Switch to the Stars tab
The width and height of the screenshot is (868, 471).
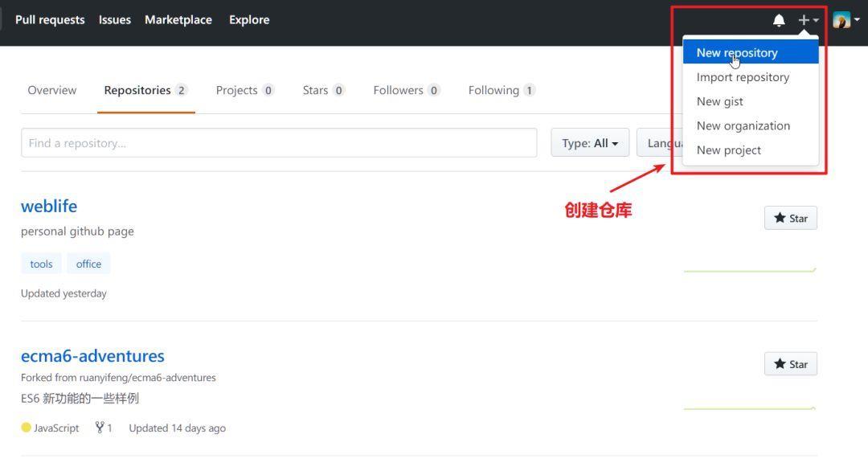click(324, 90)
